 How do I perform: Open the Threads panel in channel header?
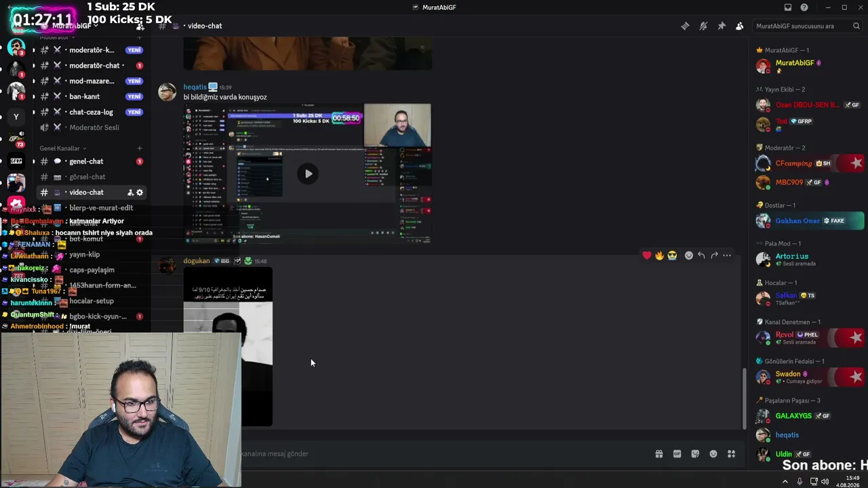pos(685,26)
